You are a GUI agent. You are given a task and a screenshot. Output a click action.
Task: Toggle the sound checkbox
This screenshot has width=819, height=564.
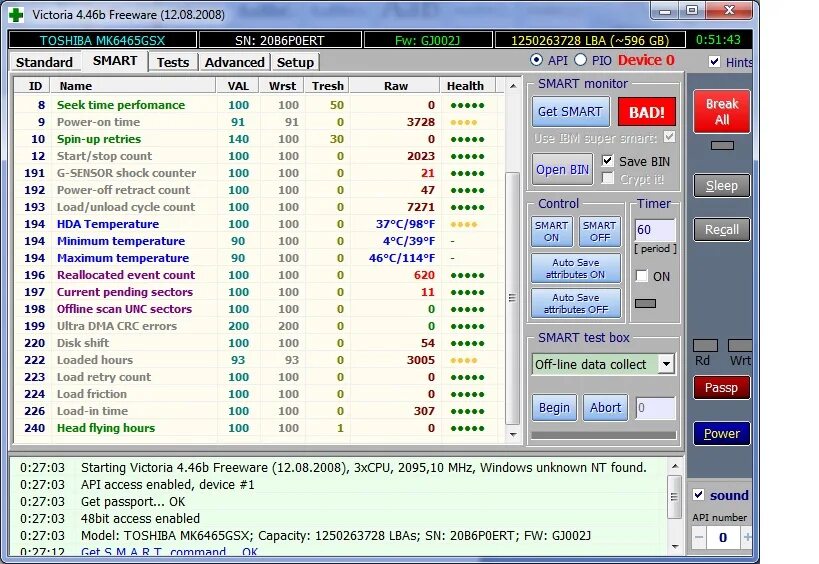(698, 495)
